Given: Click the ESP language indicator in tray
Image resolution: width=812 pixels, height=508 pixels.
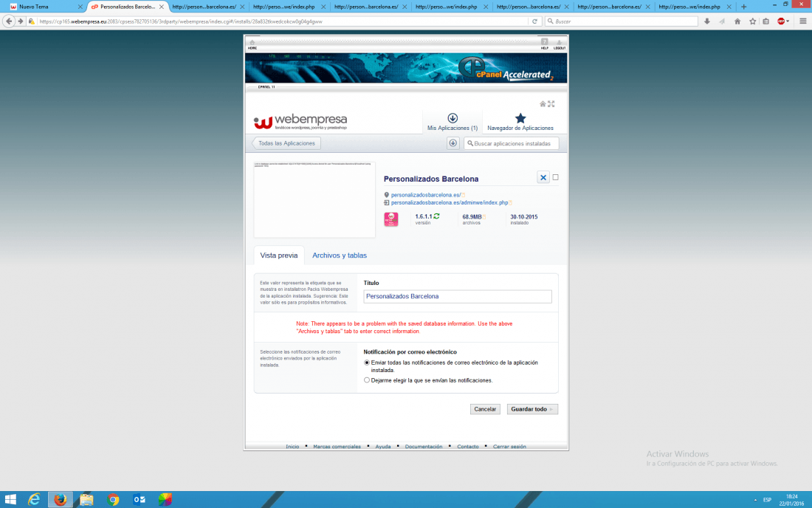Looking at the screenshot, I should 767,500.
